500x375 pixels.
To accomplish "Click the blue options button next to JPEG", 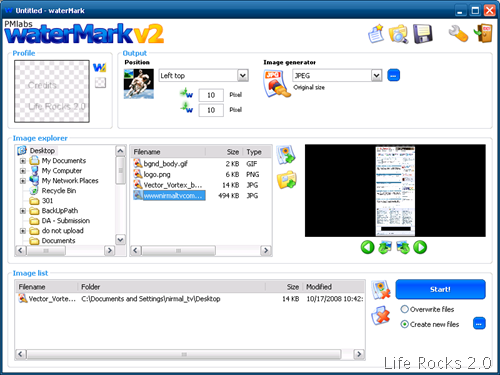I will 393,75.
